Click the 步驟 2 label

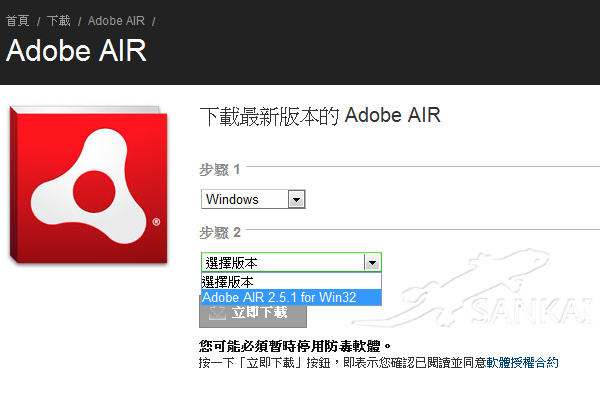[x=220, y=232]
